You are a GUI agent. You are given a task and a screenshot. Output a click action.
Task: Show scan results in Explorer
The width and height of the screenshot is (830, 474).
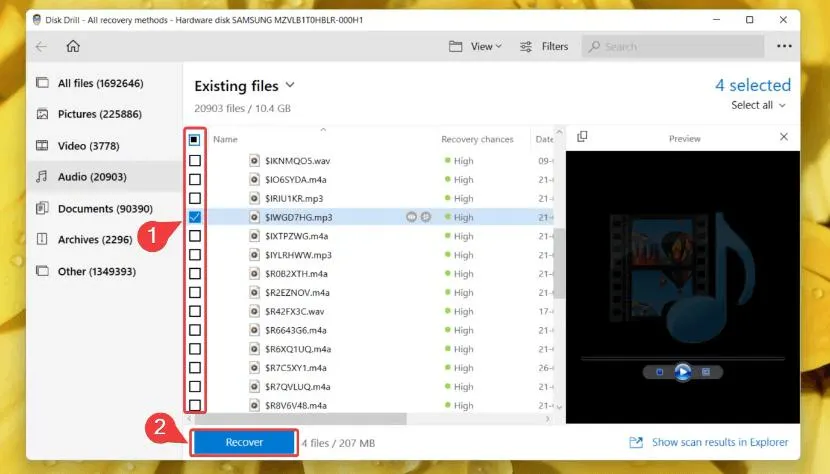720,442
